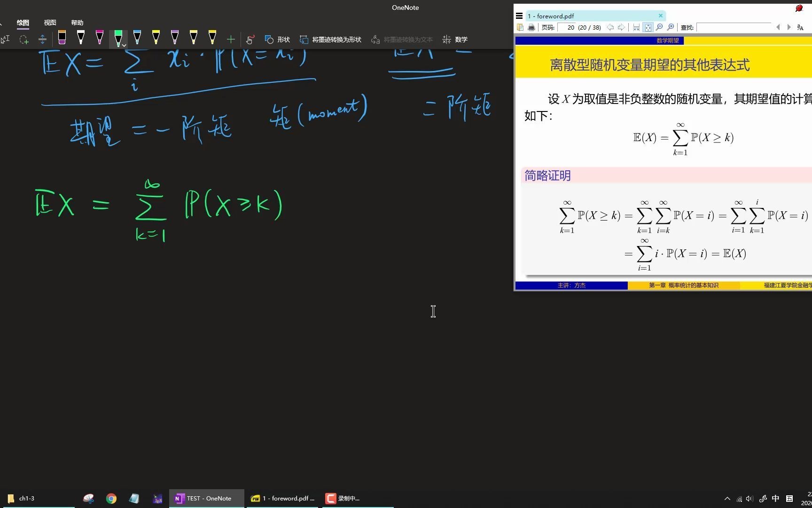Screen dimensions: 812x508
Task: Select the text cursor selection tool
Action: coord(5,40)
